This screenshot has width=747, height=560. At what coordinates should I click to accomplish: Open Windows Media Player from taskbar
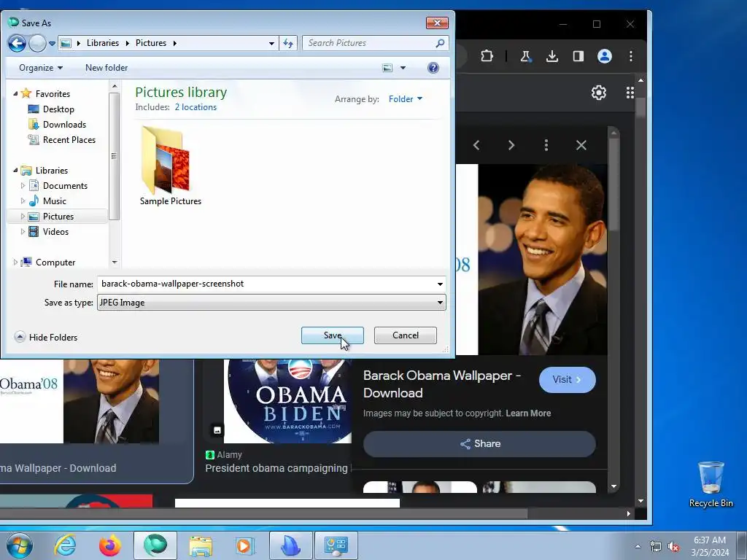pyautogui.click(x=245, y=545)
